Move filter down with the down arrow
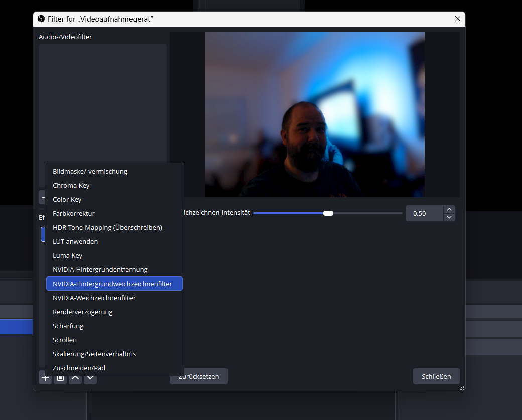Viewport: 522px width, 420px height. (x=90, y=379)
